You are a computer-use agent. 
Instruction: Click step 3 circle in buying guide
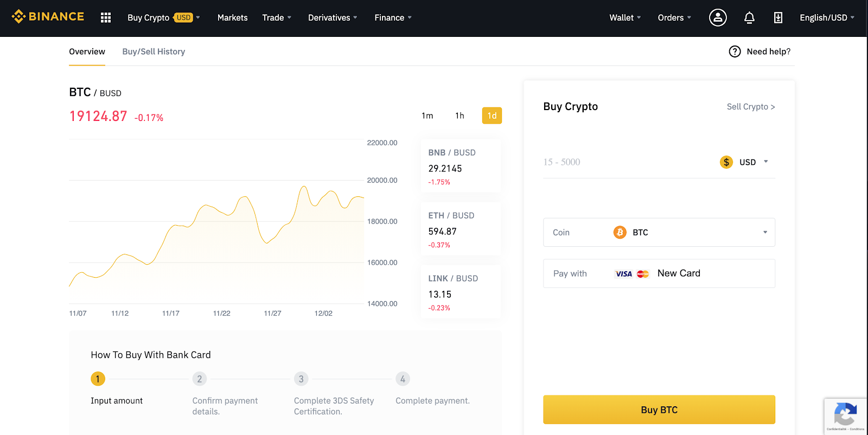[301, 379]
